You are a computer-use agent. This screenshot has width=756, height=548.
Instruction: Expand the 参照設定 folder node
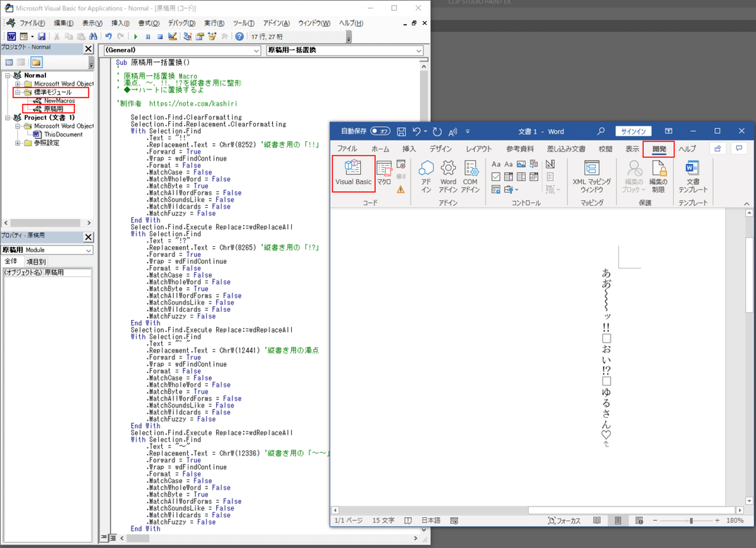18,143
